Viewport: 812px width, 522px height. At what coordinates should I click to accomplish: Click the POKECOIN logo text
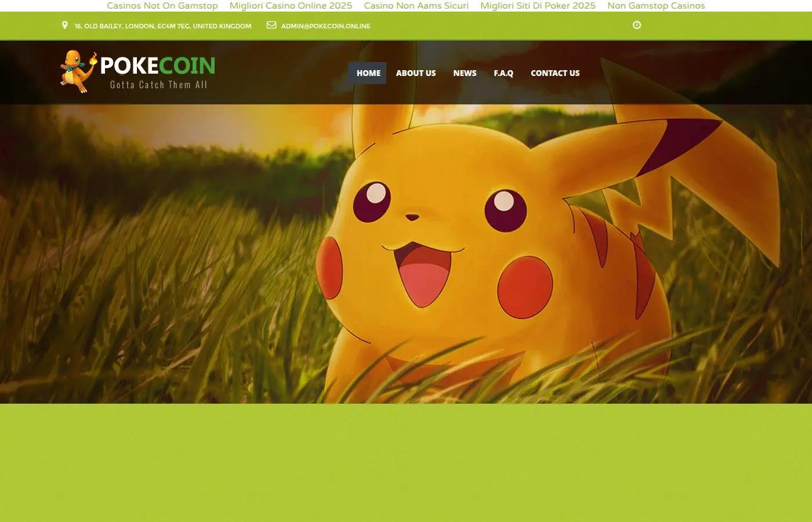158,66
